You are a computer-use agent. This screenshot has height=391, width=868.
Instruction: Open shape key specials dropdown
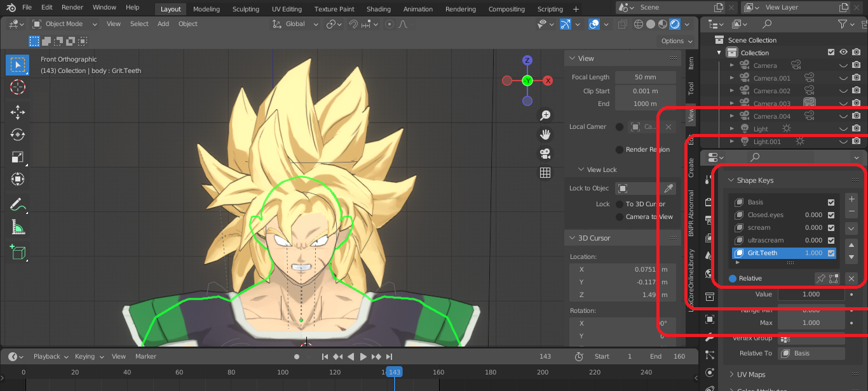852,229
